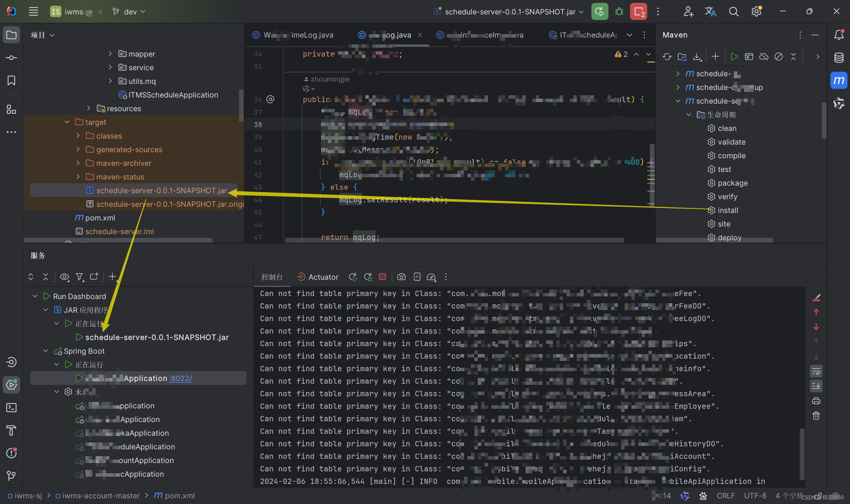Click the translation icon in the title bar
The image size is (850, 504).
coord(710,11)
